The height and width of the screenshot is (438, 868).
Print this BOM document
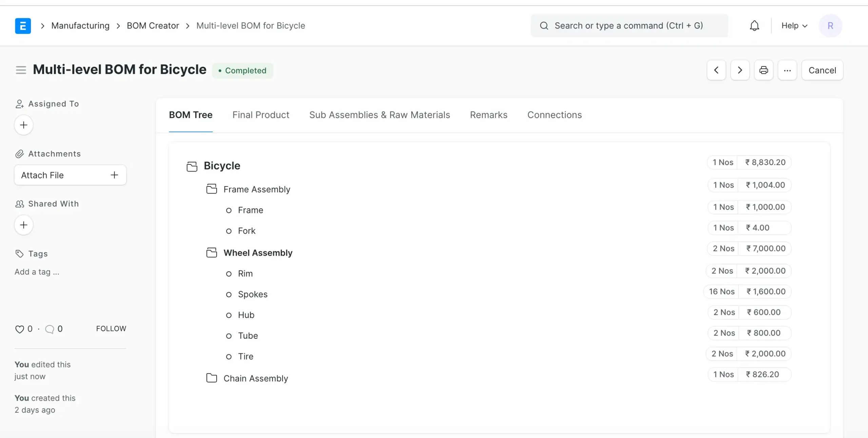[764, 70]
